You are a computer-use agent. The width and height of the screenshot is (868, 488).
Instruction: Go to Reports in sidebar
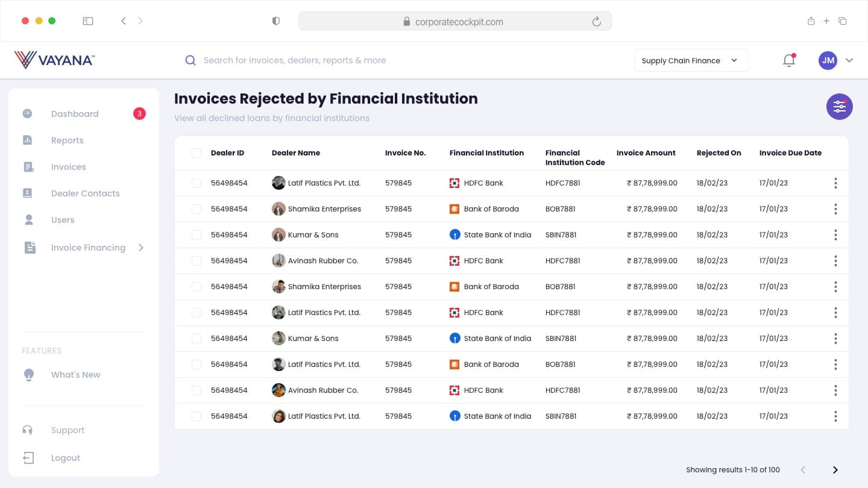[68, 140]
